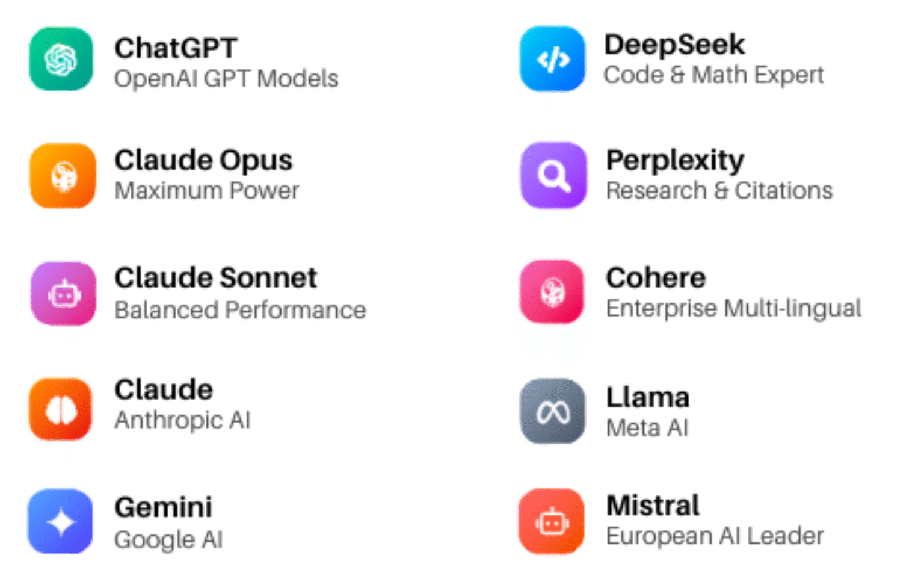Click the "Enterprise Multi-lingual" description
This screenshot has width=924, height=573.
(733, 308)
